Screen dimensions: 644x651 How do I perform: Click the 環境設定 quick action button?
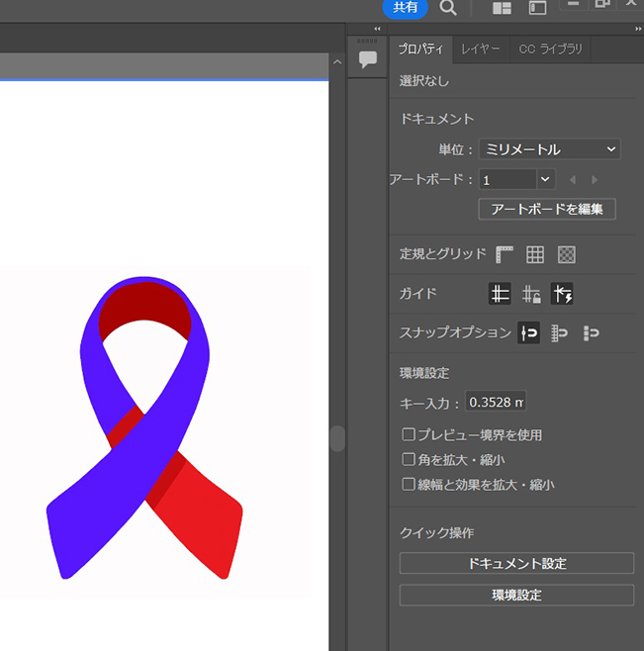(x=516, y=595)
